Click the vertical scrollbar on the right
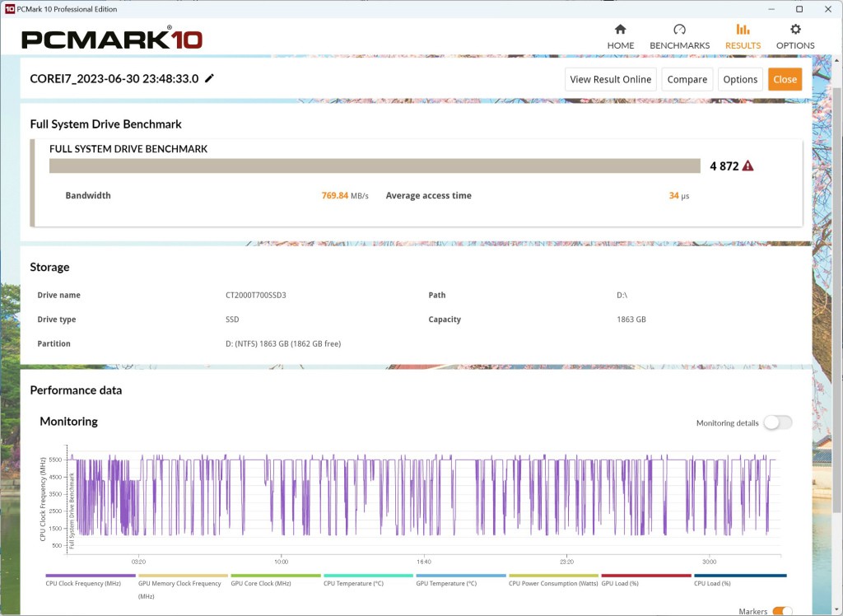Viewport: 843px width, 616px height. [837, 299]
